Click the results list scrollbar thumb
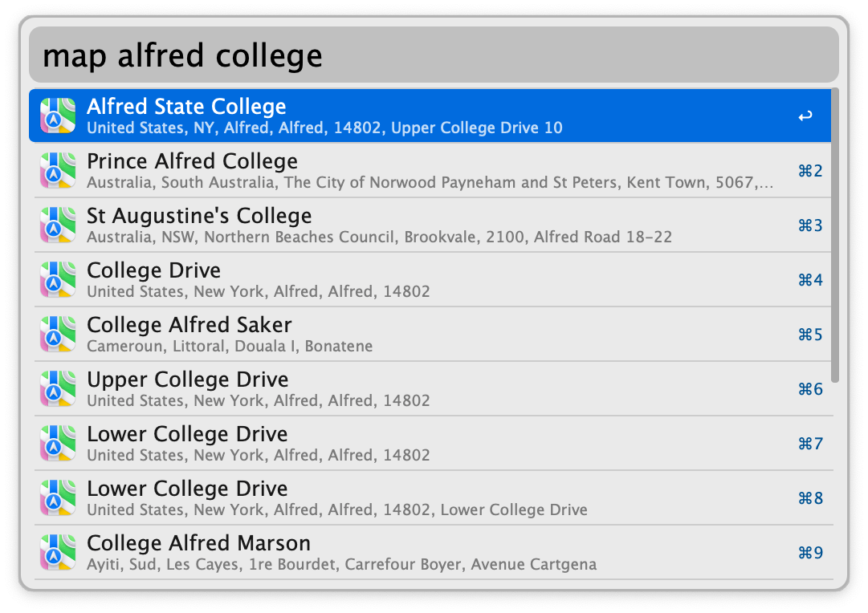This screenshot has height=613, width=868. 835,234
